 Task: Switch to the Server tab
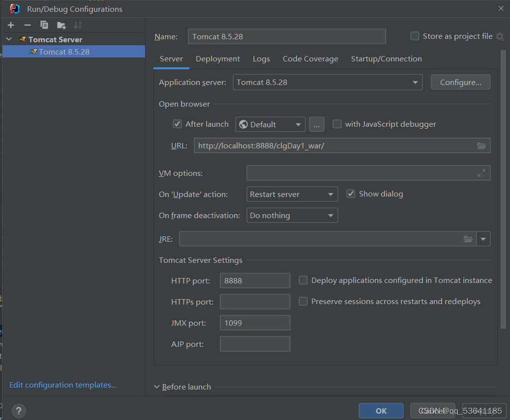[172, 59]
